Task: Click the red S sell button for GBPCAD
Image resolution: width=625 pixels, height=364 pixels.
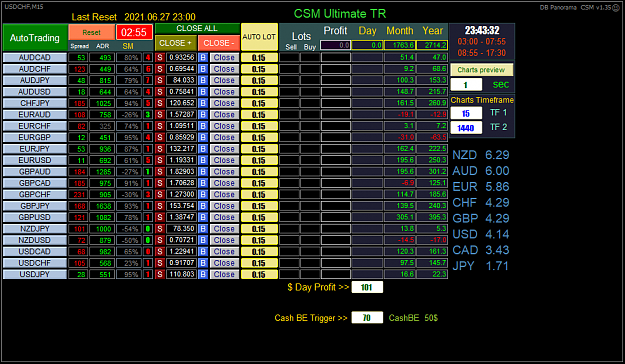Action: [160, 183]
